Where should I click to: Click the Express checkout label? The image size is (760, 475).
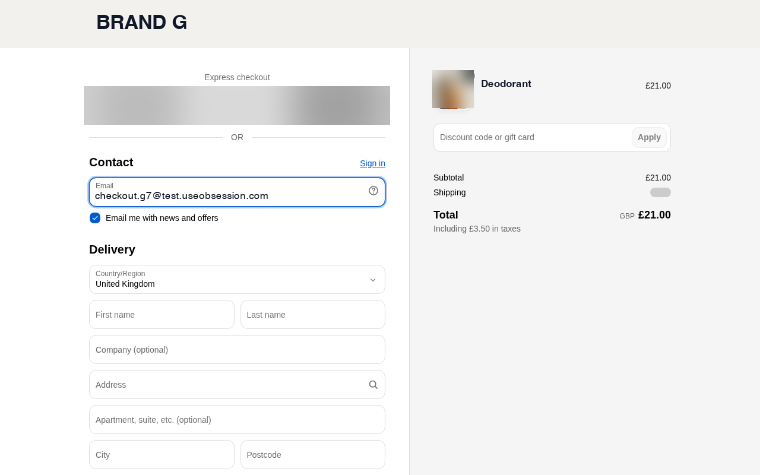tap(237, 77)
